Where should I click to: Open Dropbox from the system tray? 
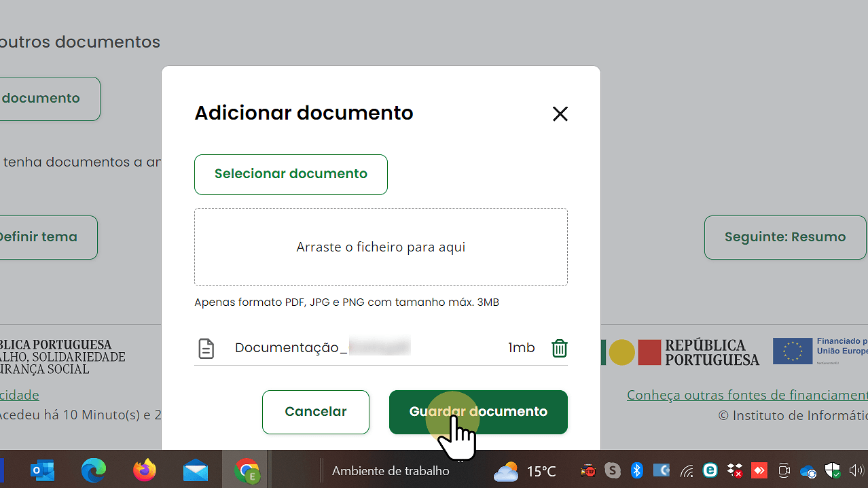tap(734, 470)
